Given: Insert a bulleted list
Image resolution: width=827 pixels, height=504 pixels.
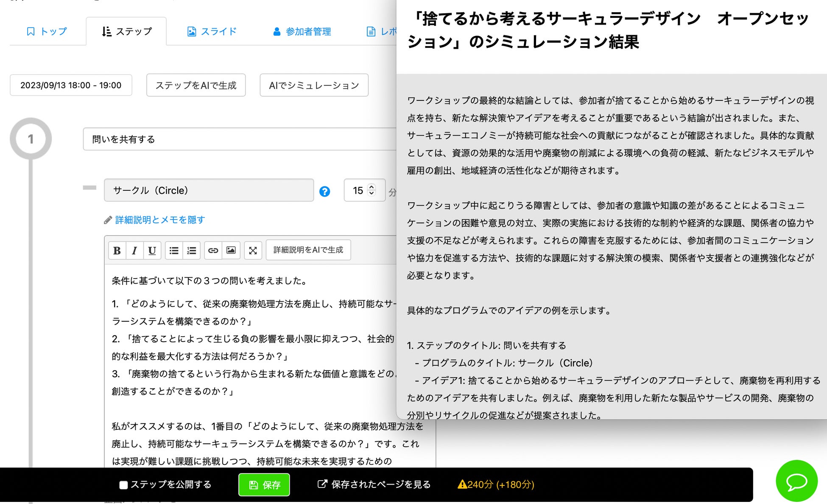Looking at the screenshot, I should pos(174,250).
